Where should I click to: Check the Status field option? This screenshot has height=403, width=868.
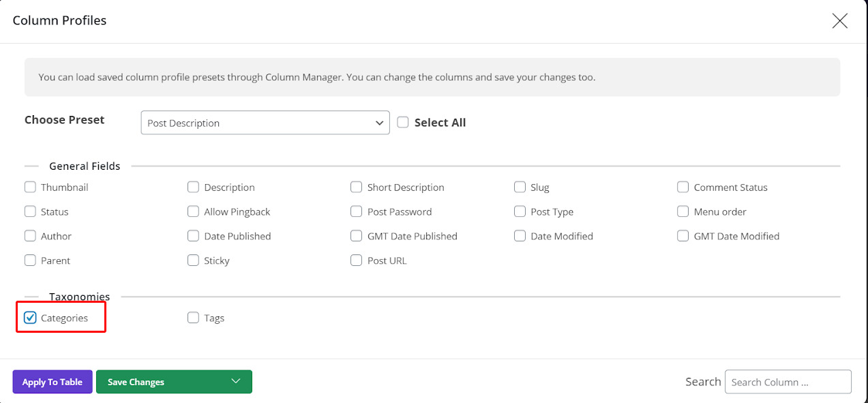[x=30, y=211]
